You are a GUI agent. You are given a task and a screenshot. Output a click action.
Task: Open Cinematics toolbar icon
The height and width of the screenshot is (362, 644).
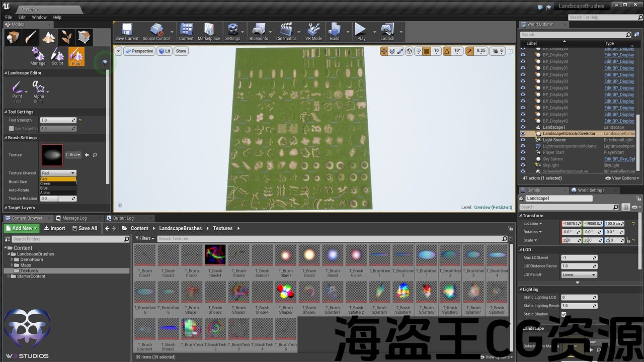click(x=286, y=32)
